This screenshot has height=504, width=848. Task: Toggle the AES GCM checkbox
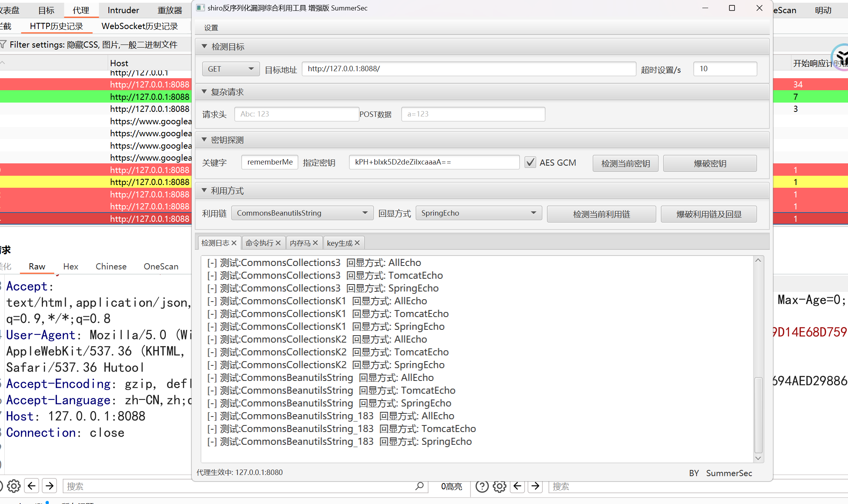[x=530, y=163]
